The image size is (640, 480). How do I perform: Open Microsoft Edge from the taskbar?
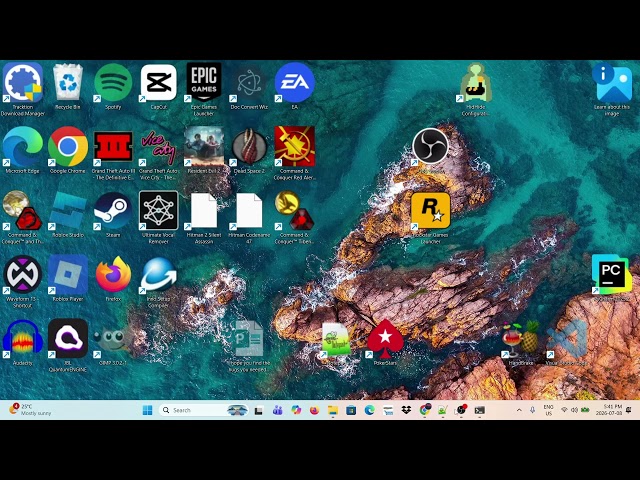[x=369, y=410]
